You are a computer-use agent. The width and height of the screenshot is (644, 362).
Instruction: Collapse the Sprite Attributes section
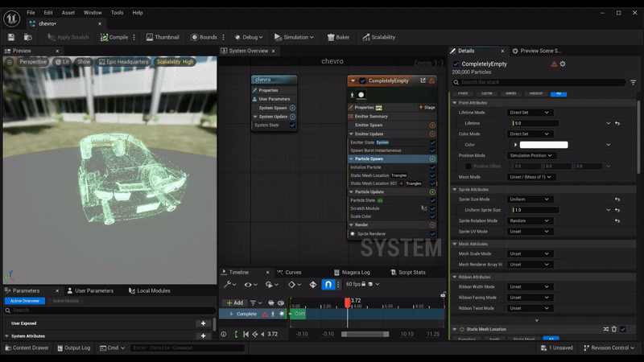455,190
